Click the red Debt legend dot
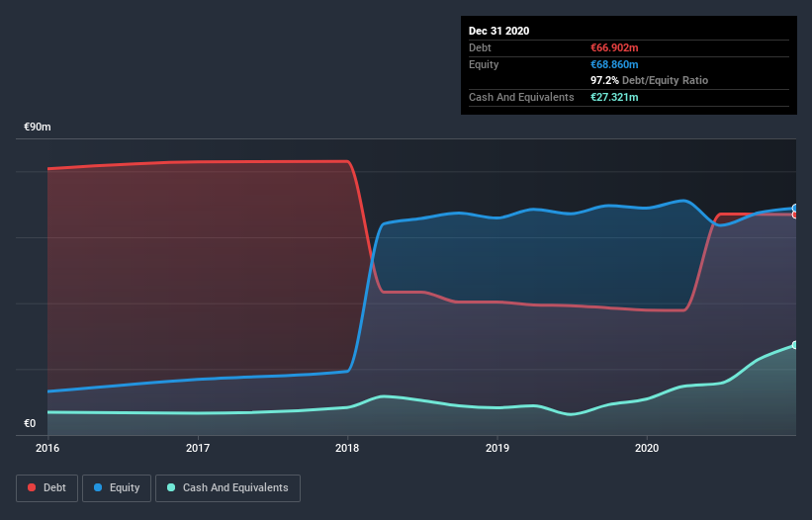This screenshot has width=812, height=520. [x=32, y=487]
